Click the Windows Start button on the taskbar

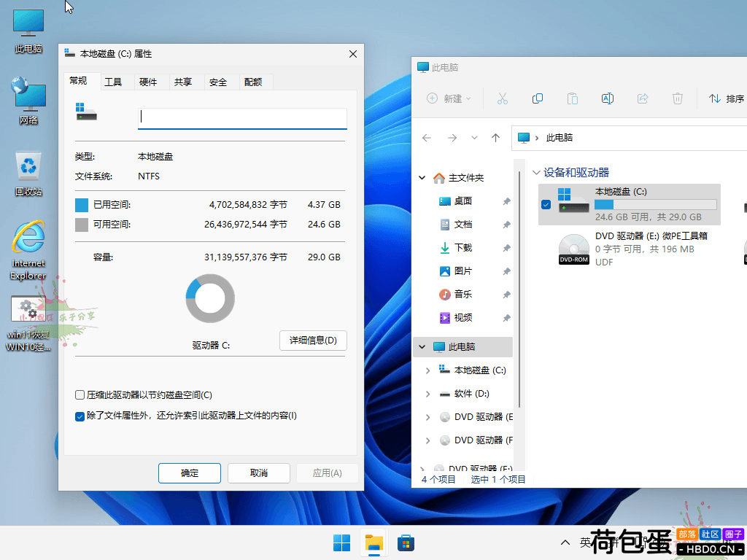tap(341, 542)
